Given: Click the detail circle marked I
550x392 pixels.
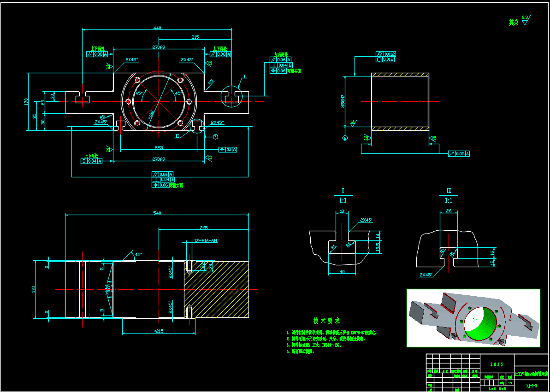Looking at the screenshot, I should click(231, 95).
